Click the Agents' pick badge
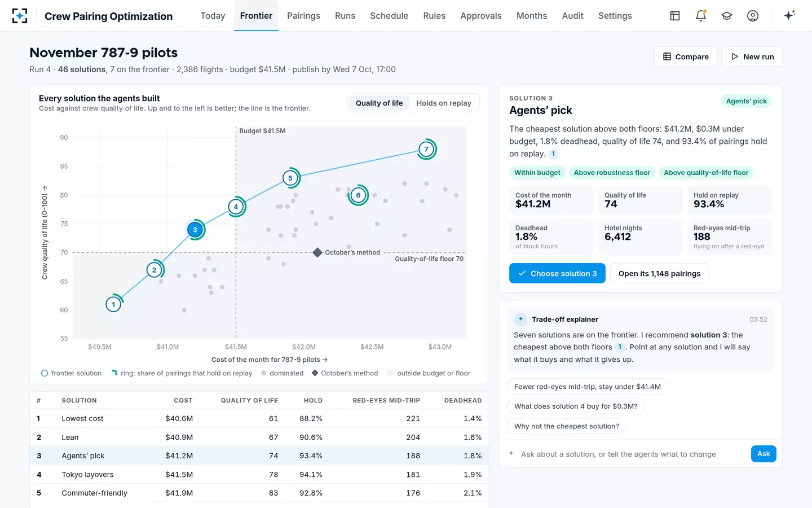The width and height of the screenshot is (812, 508). 746,101
